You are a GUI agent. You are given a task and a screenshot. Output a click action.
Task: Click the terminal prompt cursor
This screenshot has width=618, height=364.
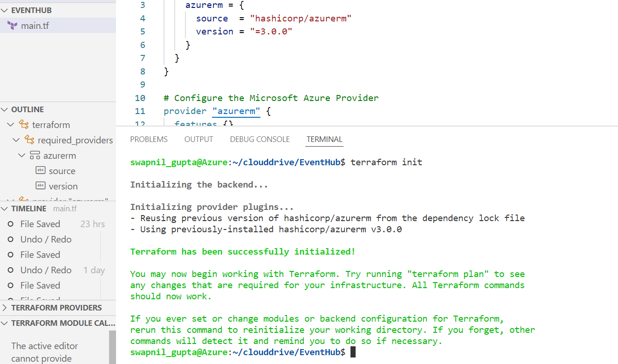[x=353, y=352]
